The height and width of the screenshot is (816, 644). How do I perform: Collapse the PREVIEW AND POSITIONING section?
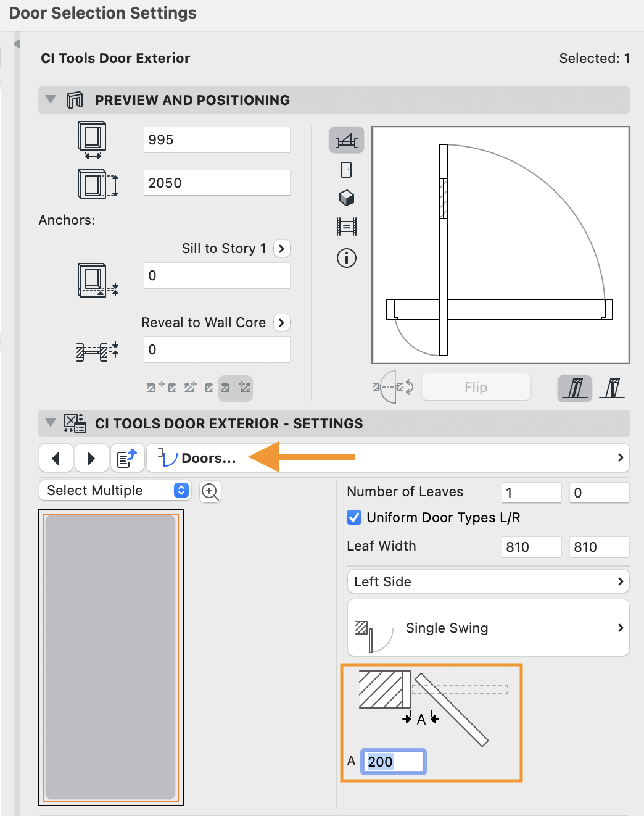coord(51,99)
